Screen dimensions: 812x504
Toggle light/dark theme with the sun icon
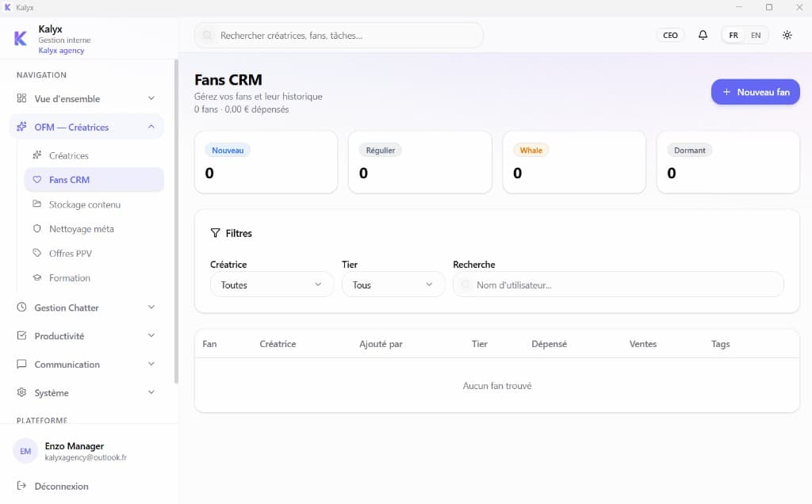[x=787, y=35]
